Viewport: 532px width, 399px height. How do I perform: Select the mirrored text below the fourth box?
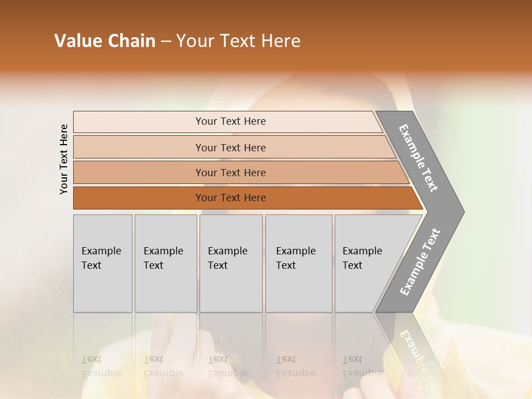296,366
